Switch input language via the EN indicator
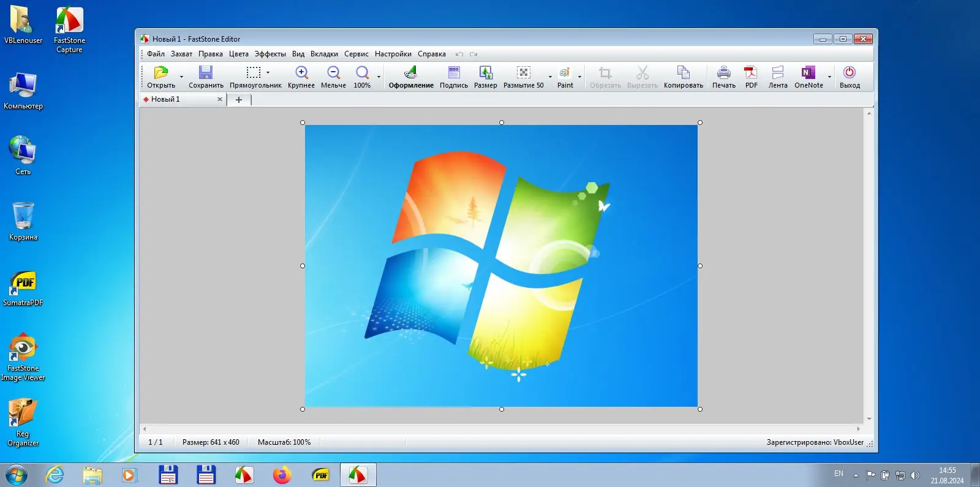 click(839, 474)
